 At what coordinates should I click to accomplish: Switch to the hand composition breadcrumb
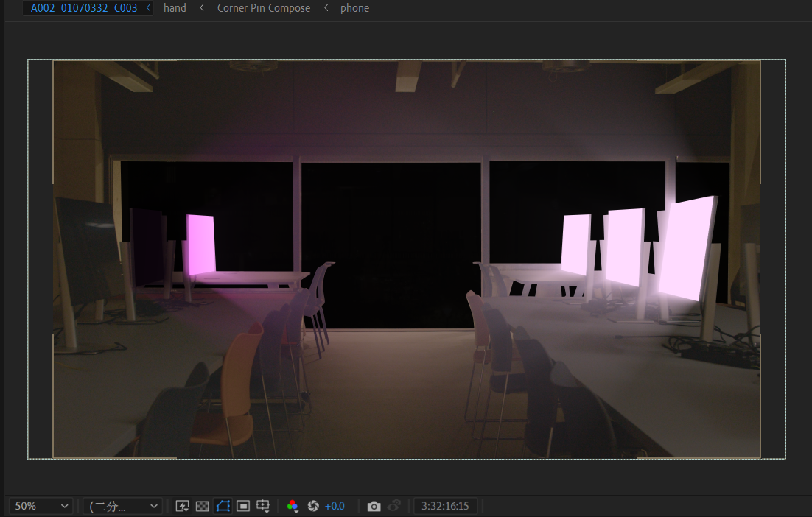click(x=175, y=8)
